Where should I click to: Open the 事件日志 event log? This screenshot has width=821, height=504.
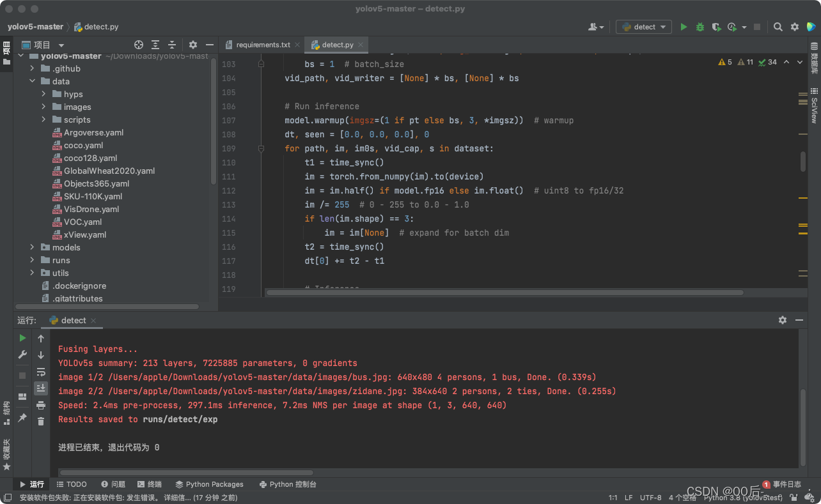click(x=782, y=484)
